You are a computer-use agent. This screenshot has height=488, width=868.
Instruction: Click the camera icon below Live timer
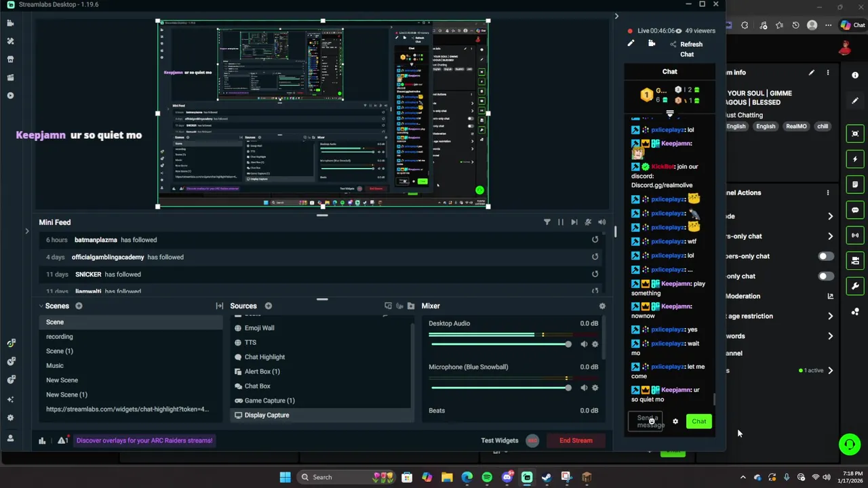(652, 43)
